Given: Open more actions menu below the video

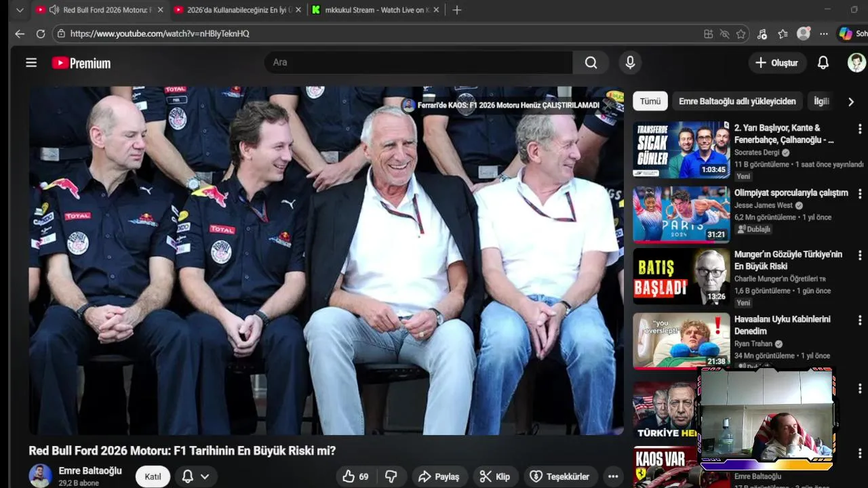Looking at the screenshot, I should click(x=613, y=476).
